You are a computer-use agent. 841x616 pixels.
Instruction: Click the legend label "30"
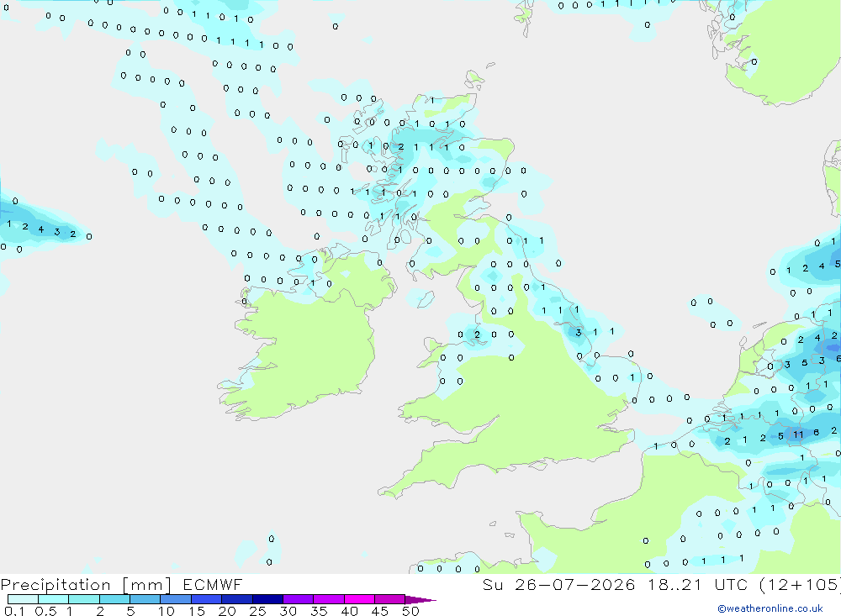288,611
